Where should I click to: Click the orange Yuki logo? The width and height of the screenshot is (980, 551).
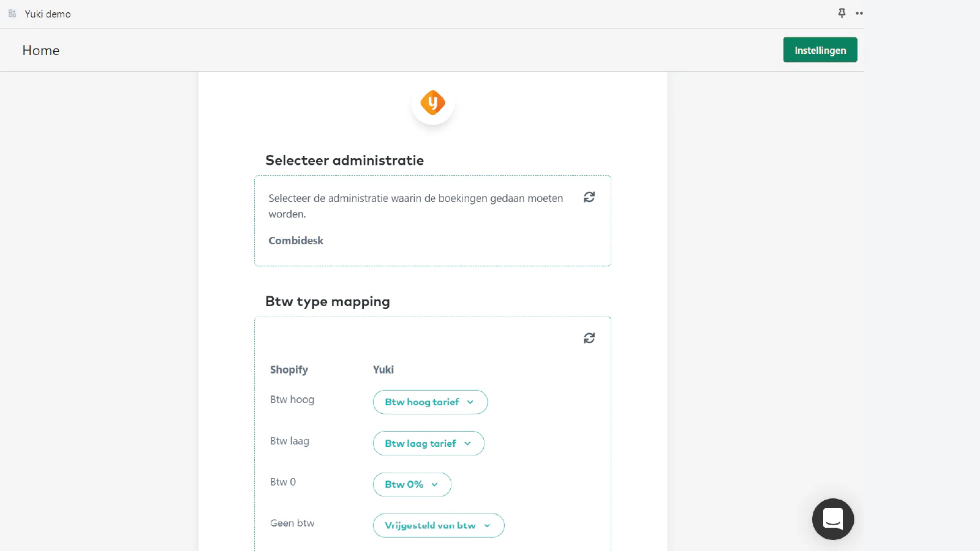click(432, 103)
